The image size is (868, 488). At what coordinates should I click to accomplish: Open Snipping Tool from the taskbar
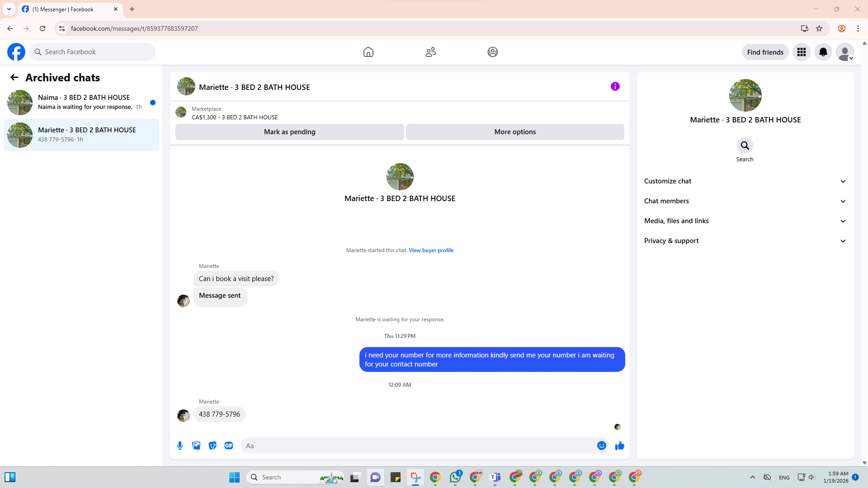coord(415,477)
